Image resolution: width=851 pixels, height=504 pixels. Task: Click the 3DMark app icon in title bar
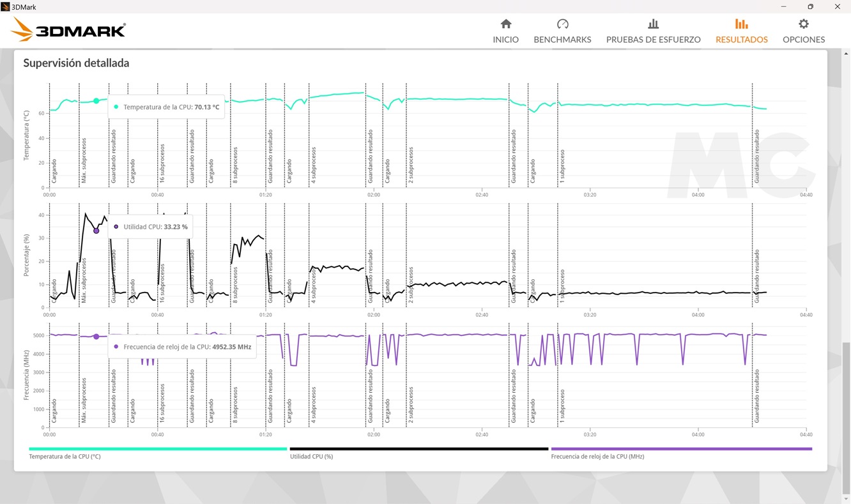click(x=6, y=7)
